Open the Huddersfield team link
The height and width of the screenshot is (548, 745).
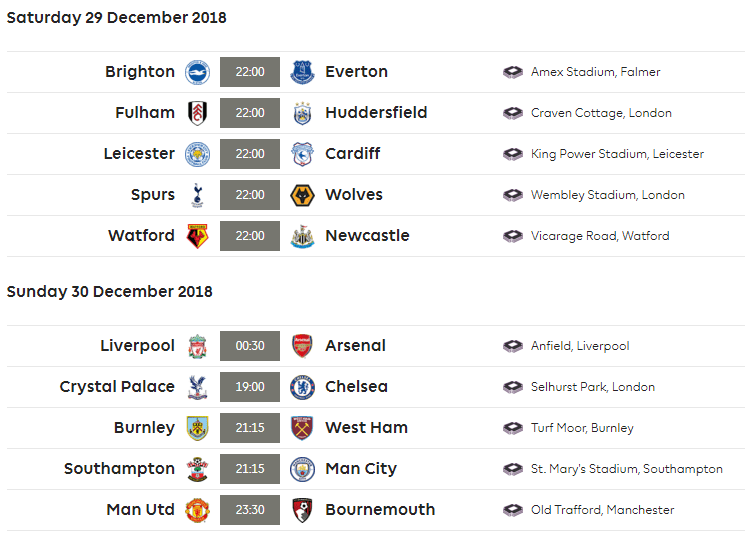376,113
